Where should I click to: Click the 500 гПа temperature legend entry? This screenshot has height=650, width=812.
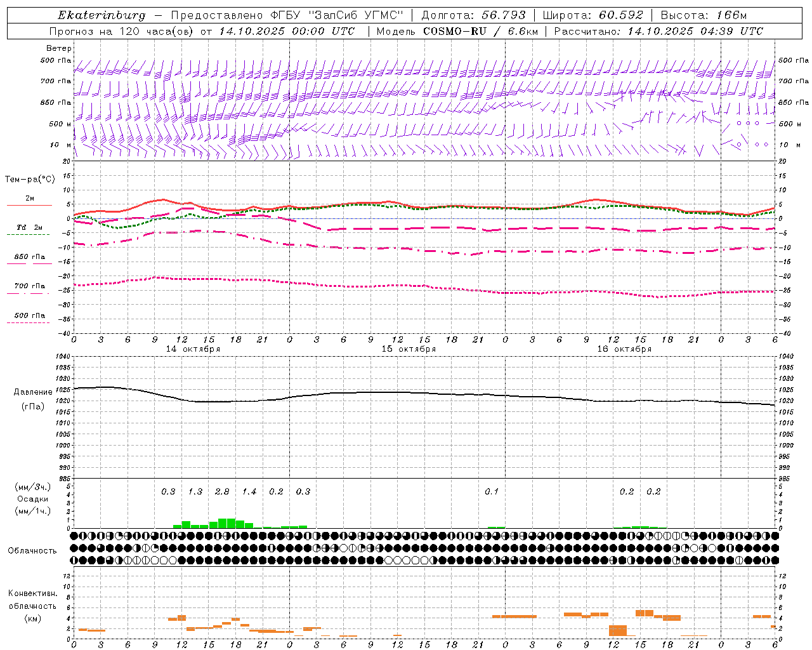pos(30,315)
